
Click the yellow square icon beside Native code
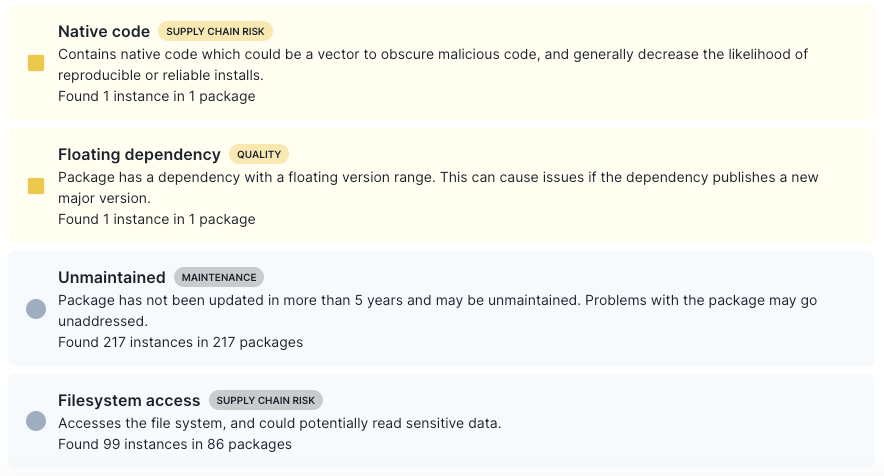(36, 64)
